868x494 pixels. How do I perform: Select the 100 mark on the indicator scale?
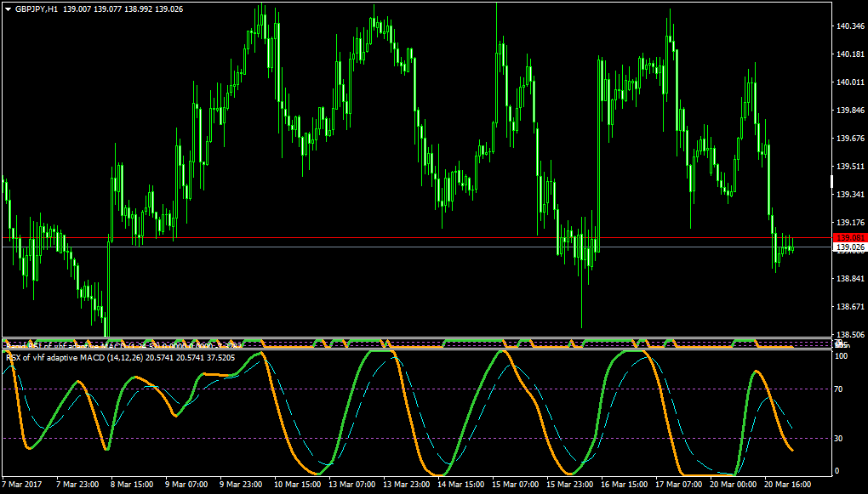(x=840, y=355)
